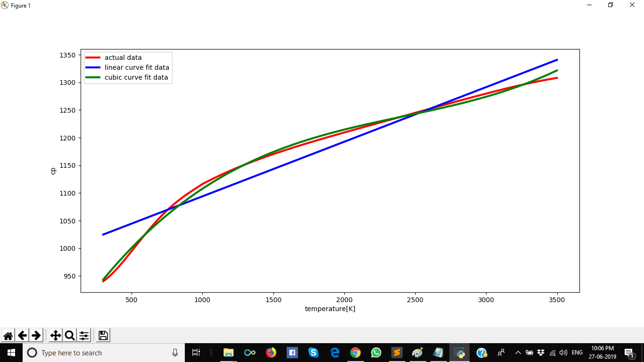Image resolution: width=644 pixels, height=362 pixels.
Task: Click the cubic curve fit data legend label
Action: 136,77
